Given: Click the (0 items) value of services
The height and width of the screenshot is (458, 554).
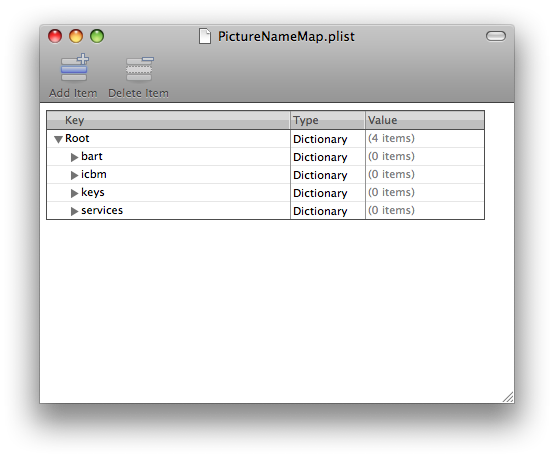Looking at the screenshot, I should point(391,210).
